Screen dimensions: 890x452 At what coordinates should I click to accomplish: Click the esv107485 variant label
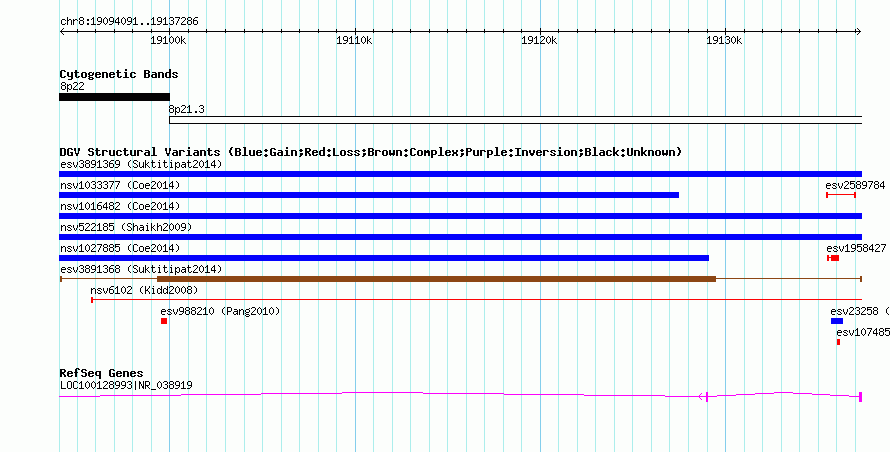[x=863, y=333]
